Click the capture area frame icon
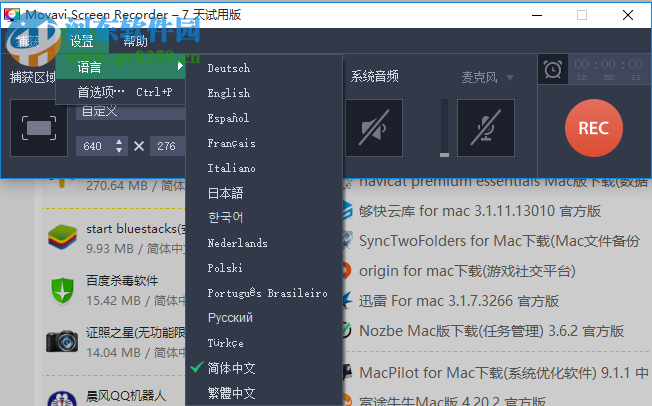Screen dimensions: 652x406 (x=39, y=128)
